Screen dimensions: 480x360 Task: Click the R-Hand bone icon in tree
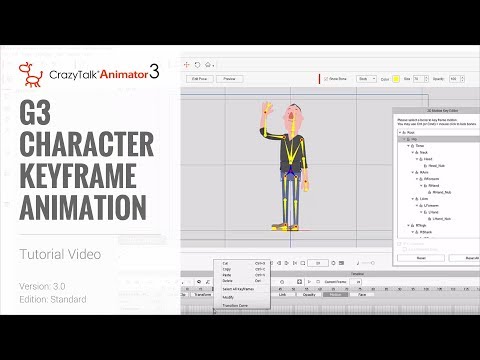pos(425,186)
